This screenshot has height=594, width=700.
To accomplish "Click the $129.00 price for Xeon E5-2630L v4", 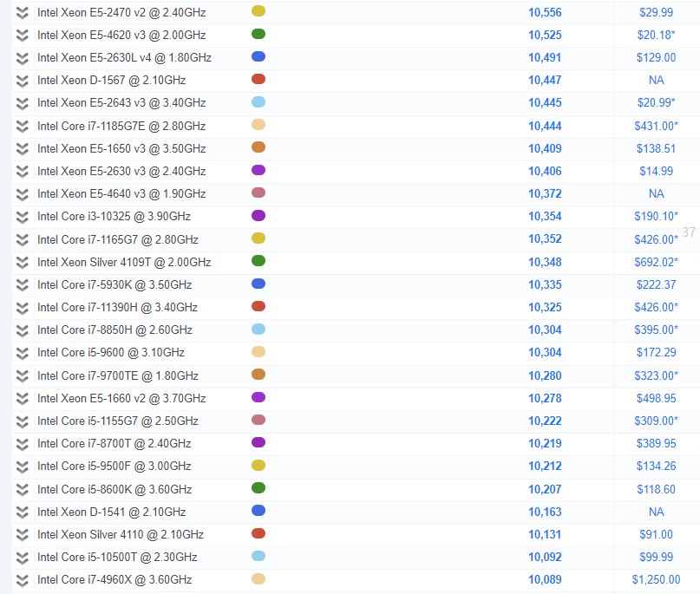I will 657,57.
